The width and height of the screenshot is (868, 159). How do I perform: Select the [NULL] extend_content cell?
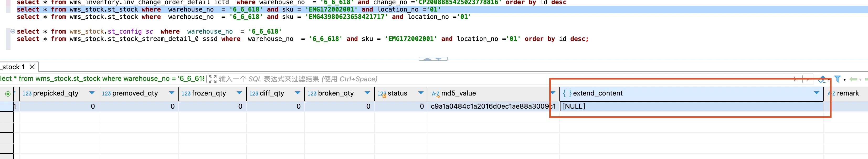pyautogui.click(x=691, y=107)
